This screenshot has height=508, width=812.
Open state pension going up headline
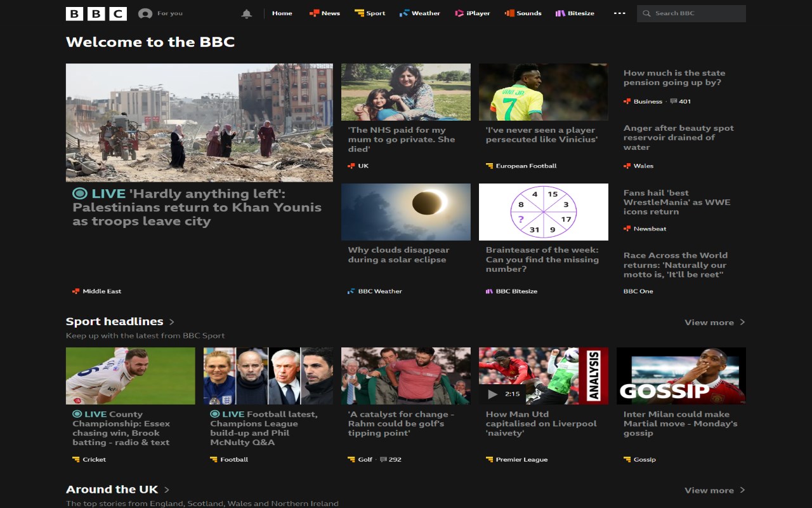pos(674,77)
